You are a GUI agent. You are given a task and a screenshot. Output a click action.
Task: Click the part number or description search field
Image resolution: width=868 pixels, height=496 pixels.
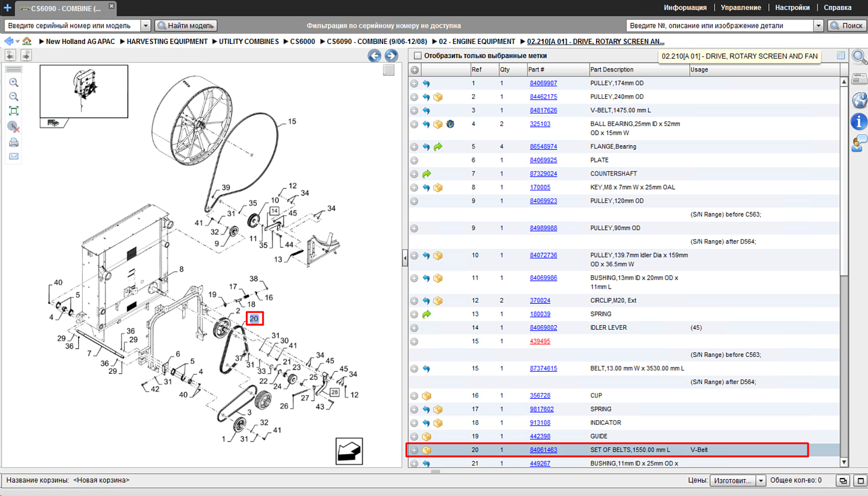point(720,25)
